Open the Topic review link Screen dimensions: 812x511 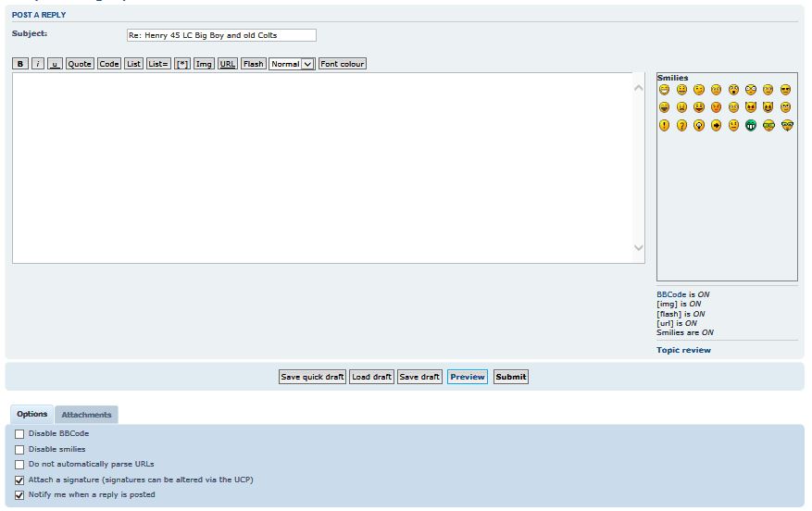683,350
